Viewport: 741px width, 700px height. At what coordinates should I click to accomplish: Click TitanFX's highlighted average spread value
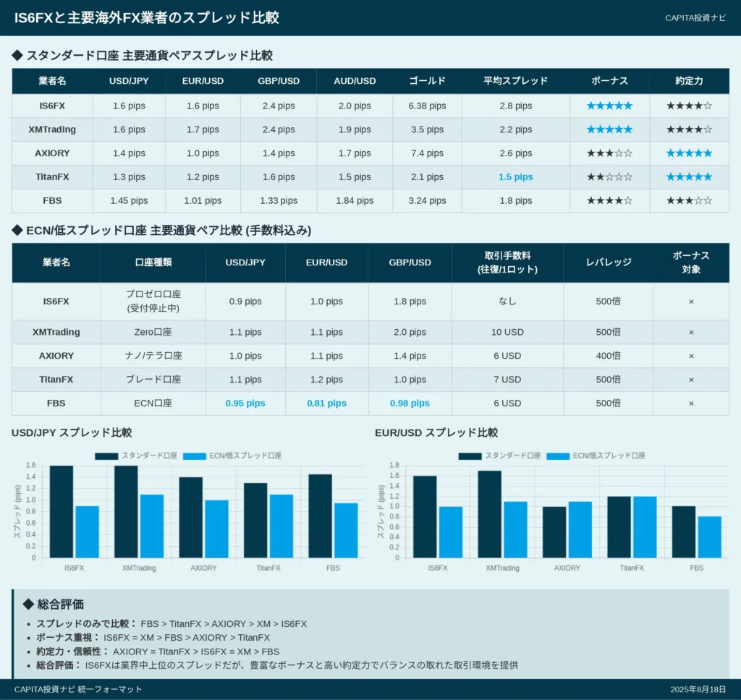515,176
